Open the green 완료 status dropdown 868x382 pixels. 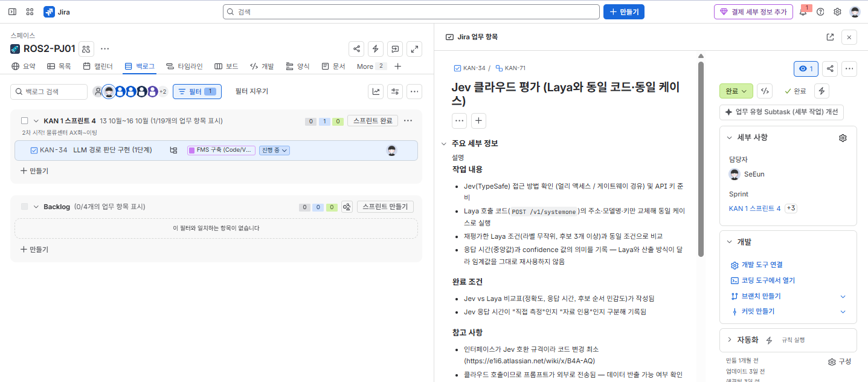tap(736, 91)
